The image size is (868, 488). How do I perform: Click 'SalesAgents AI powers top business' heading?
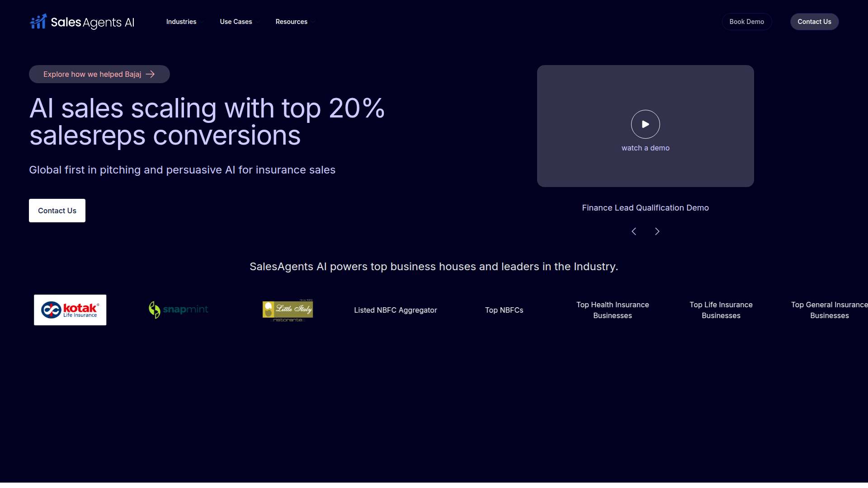tap(434, 267)
